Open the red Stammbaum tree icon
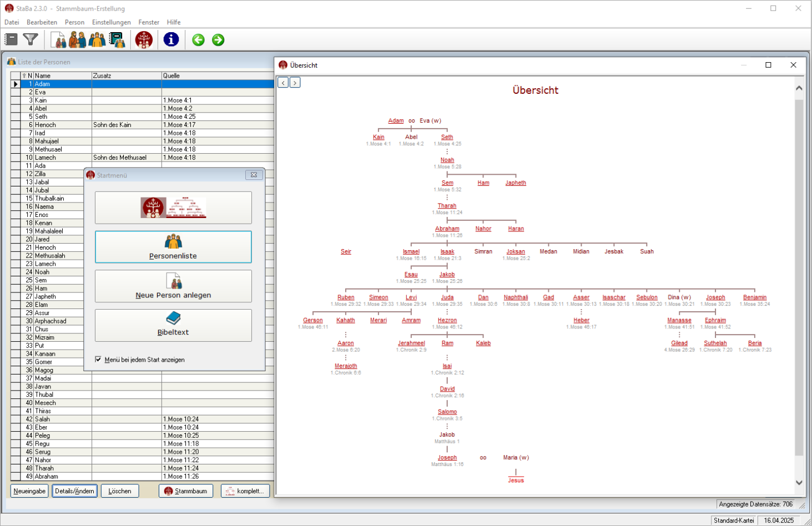This screenshot has width=812, height=526. (x=143, y=39)
